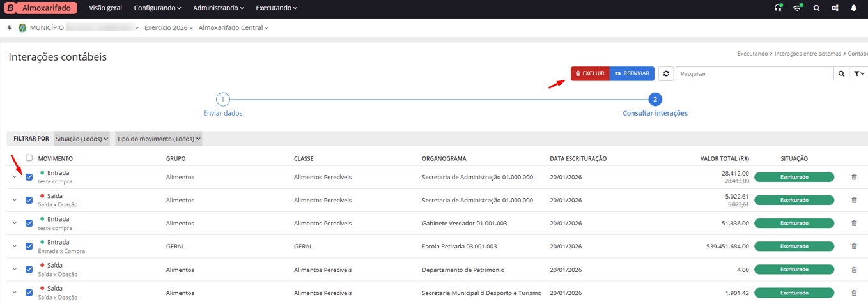Click the Pesquisar search input field

coord(756,74)
